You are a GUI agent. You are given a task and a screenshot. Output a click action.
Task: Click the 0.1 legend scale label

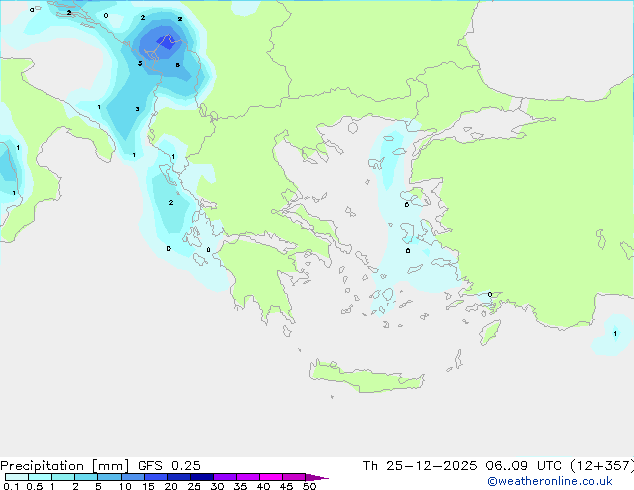coord(11,486)
